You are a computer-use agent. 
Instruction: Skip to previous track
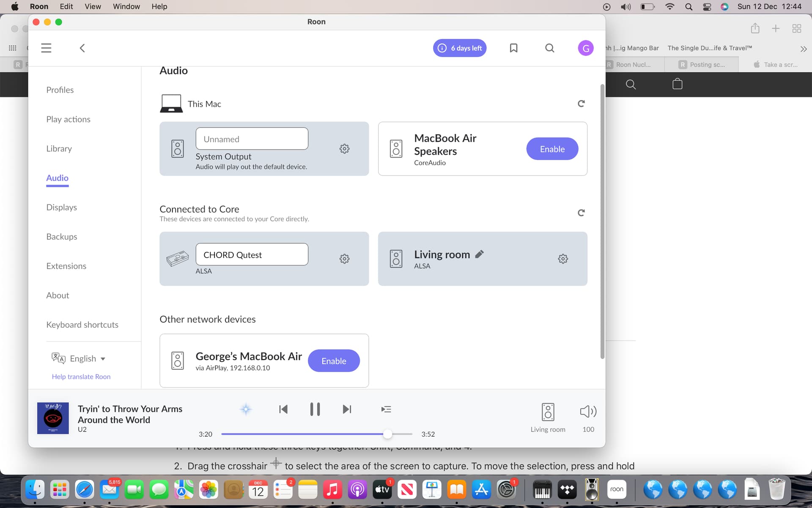click(x=283, y=409)
